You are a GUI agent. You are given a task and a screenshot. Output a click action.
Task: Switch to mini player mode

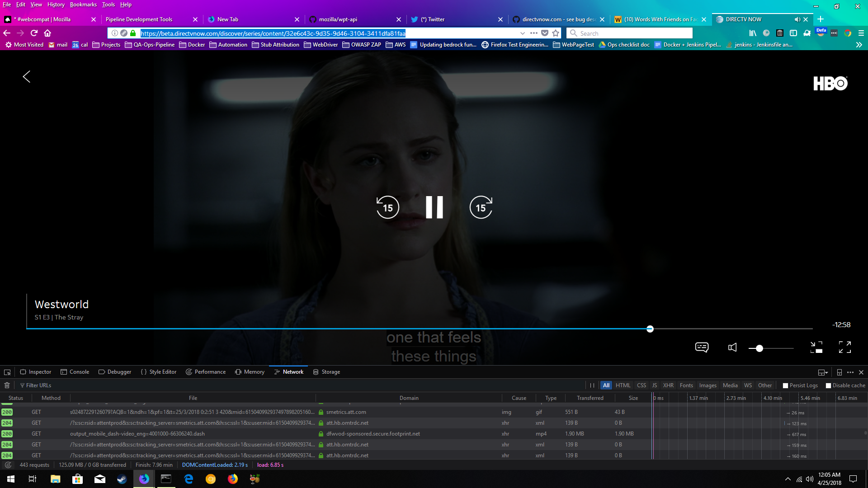click(x=816, y=347)
